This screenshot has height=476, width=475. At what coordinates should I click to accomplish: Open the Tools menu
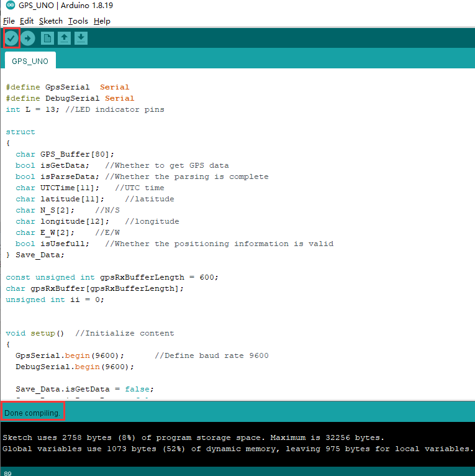[x=78, y=21]
